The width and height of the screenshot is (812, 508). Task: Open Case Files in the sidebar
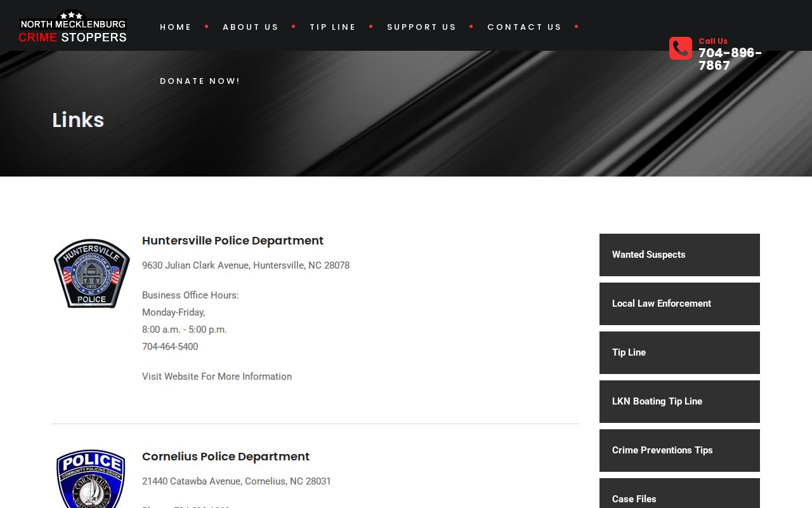[x=679, y=493]
